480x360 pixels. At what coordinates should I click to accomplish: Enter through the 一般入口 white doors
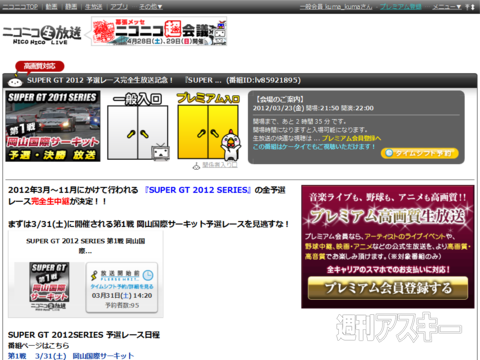[x=137, y=132]
